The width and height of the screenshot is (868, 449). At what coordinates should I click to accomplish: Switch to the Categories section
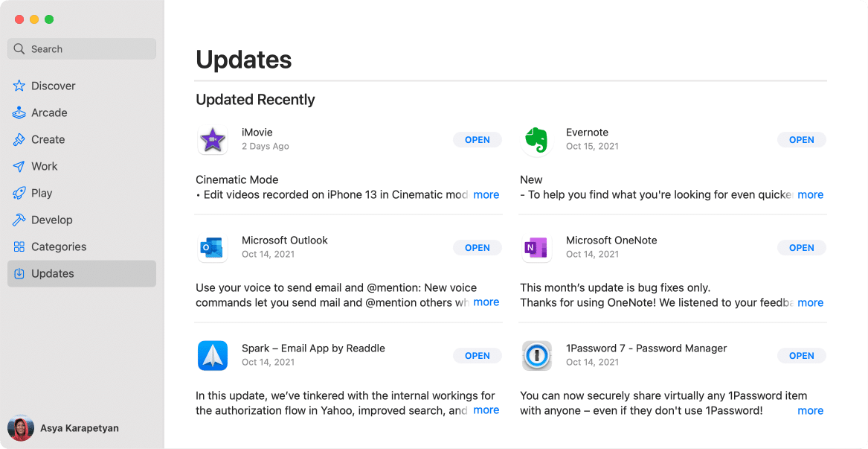click(59, 246)
